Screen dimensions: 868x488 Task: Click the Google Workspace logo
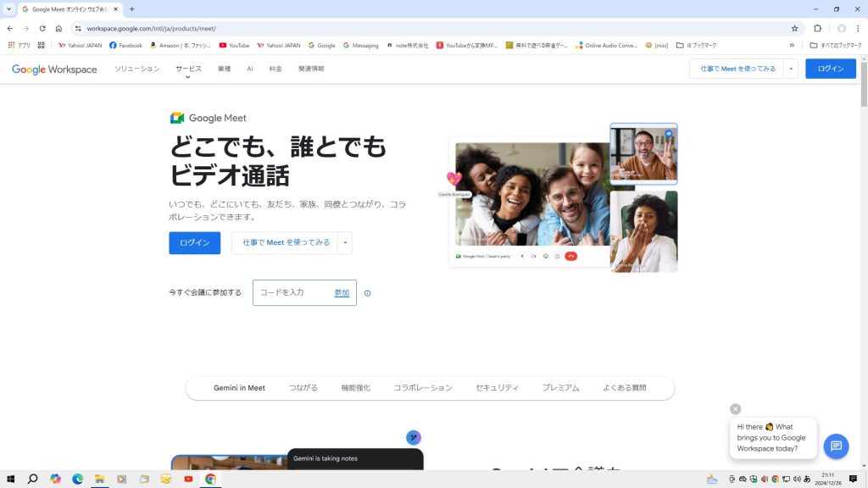[54, 69]
